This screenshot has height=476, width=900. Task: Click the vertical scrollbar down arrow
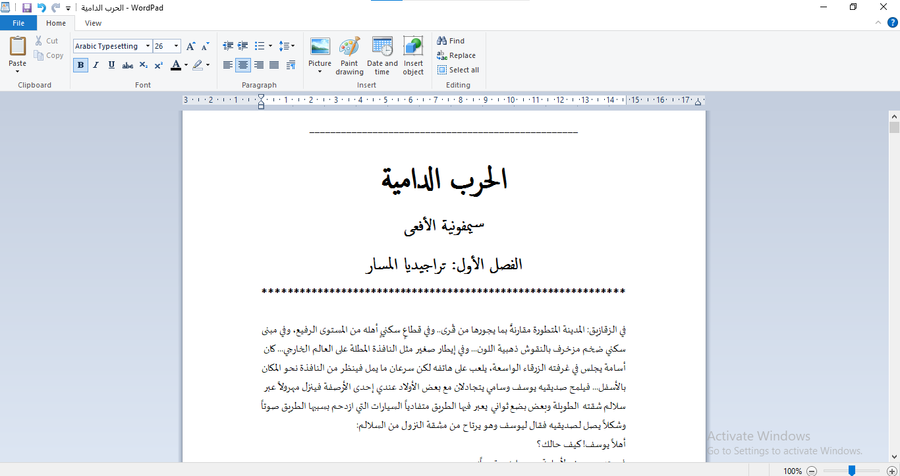pos(894,457)
